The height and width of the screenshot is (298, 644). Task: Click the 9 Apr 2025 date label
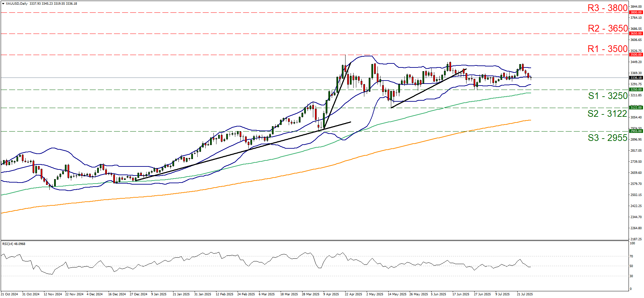click(x=331, y=294)
